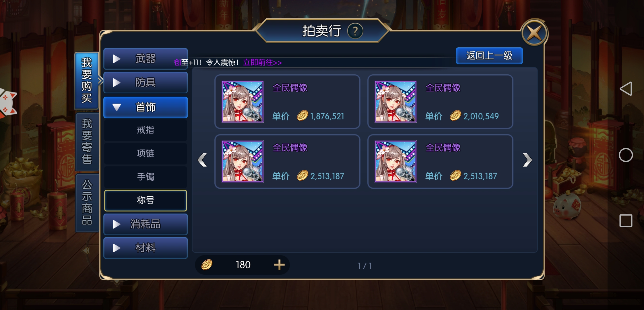This screenshot has height=310, width=644.
Task: Add gold with the plus icon
Action: [x=279, y=265]
